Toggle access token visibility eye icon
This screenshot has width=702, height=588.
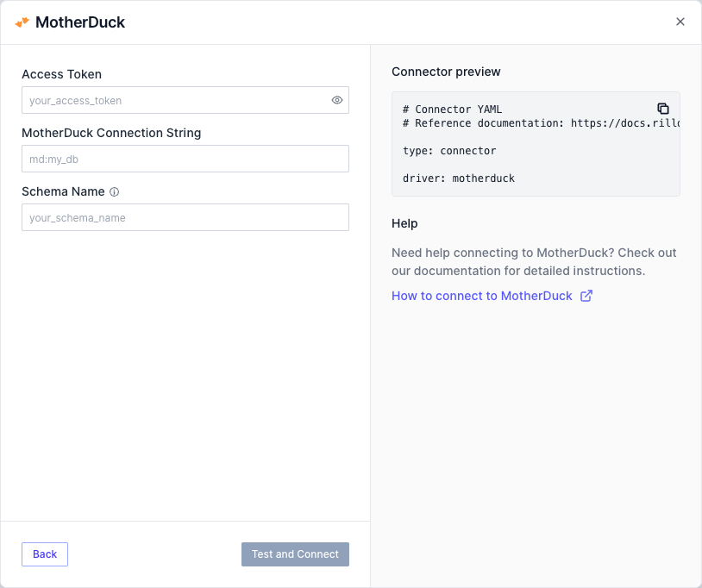coord(337,100)
